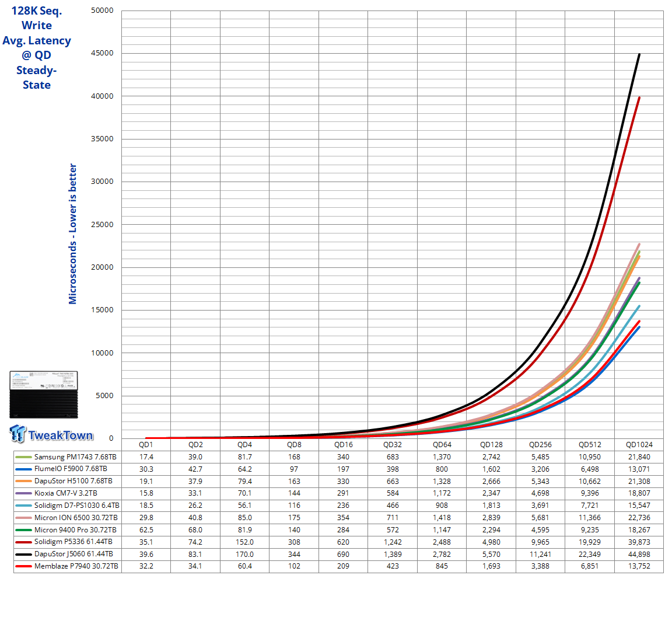Click the 13,752 value for Memblaze P7940
Image resolution: width=672 pixels, height=617 pixels.
pyautogui.click(x=639, y=566)
